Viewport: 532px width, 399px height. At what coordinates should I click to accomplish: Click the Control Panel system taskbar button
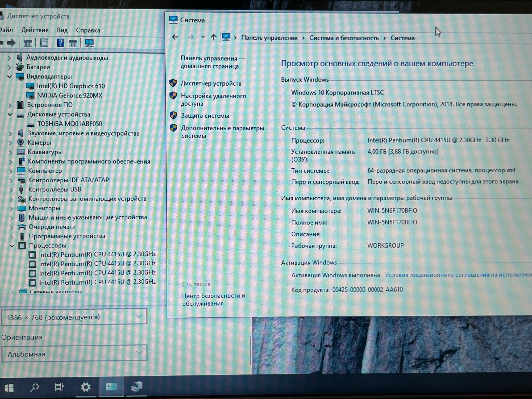tap(111, 386)
